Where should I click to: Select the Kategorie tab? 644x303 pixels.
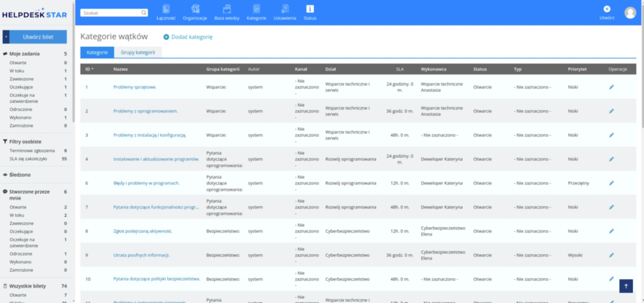97,52
